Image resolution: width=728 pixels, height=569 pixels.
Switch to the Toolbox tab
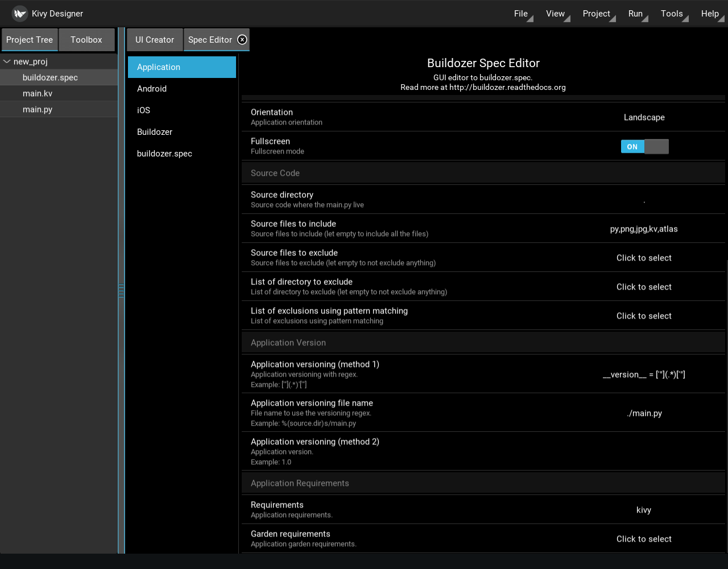pos(86,40)
